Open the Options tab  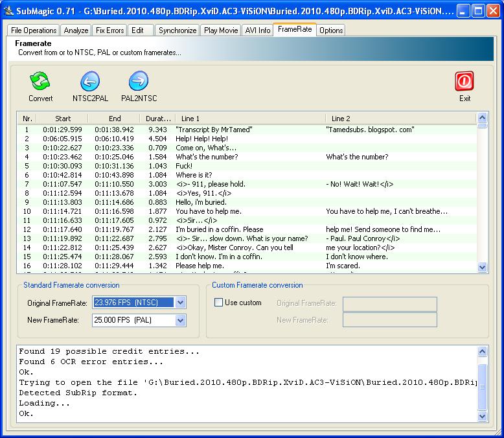point(331,30)
